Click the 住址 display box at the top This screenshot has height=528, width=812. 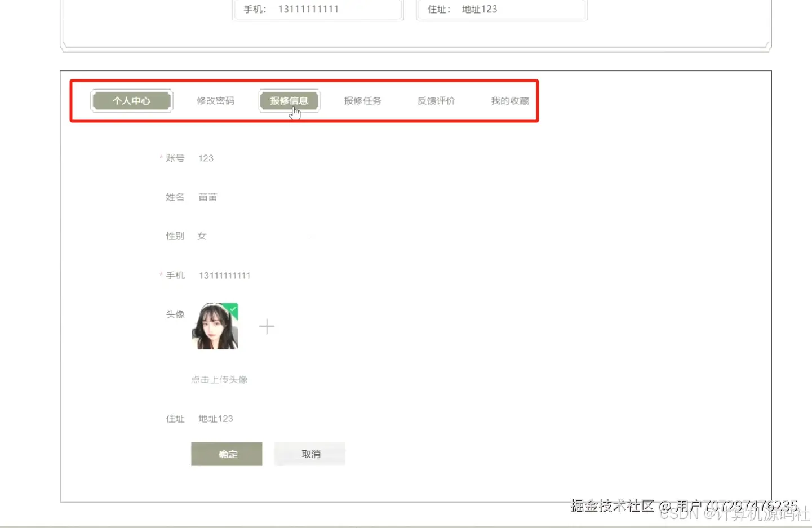501,9
